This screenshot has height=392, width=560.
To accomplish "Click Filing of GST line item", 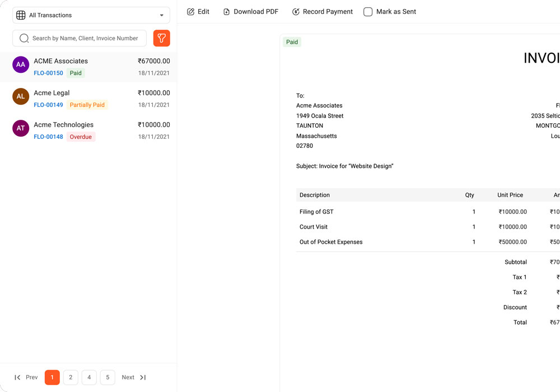I will pyautogui.click(x=316, y=212).
